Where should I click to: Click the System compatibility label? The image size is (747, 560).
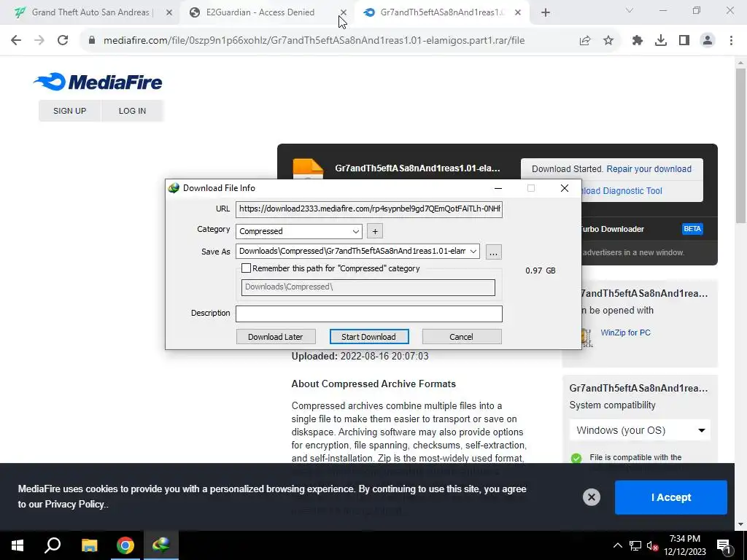(612, 405)
